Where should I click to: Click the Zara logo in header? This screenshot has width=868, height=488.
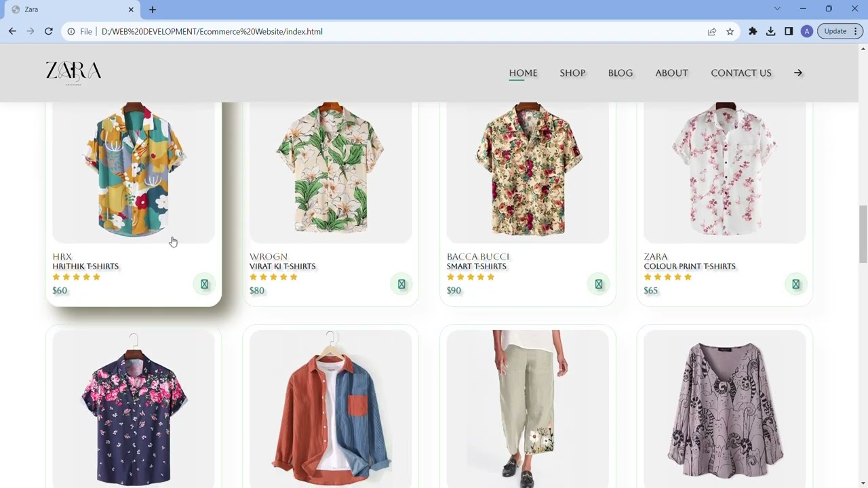point(73,73)
